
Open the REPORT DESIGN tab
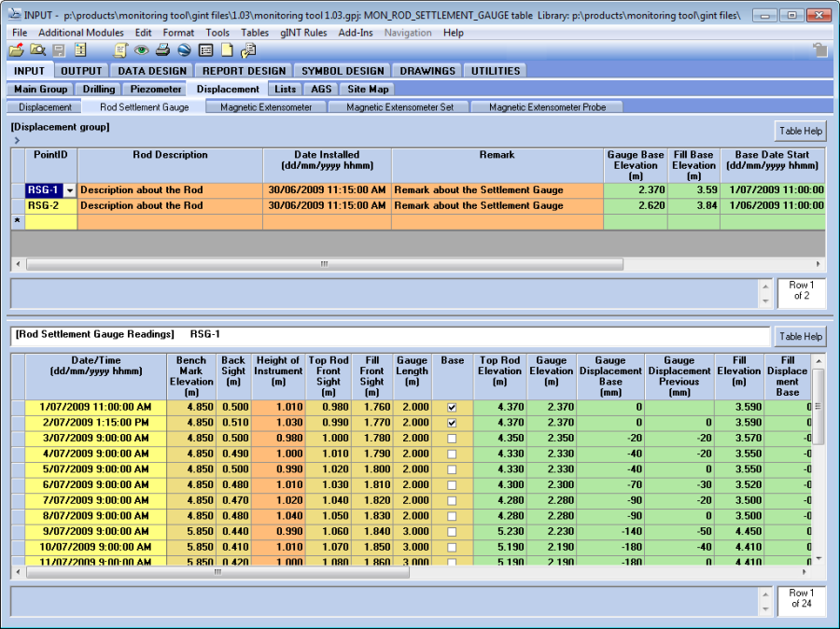coord(244,71)
